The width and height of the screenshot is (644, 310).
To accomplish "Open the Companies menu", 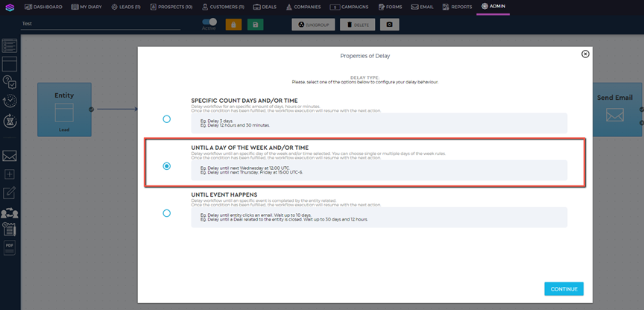I will [x=303, y=7].
